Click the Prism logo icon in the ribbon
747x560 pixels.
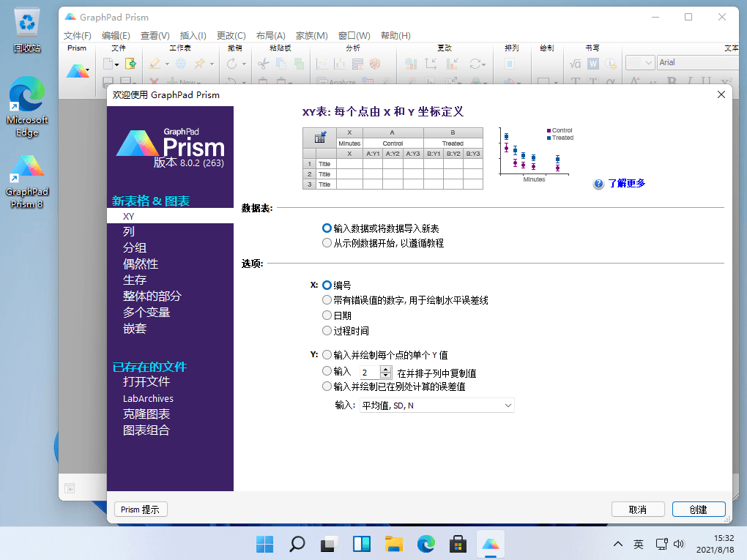click(x=77, y=70)
